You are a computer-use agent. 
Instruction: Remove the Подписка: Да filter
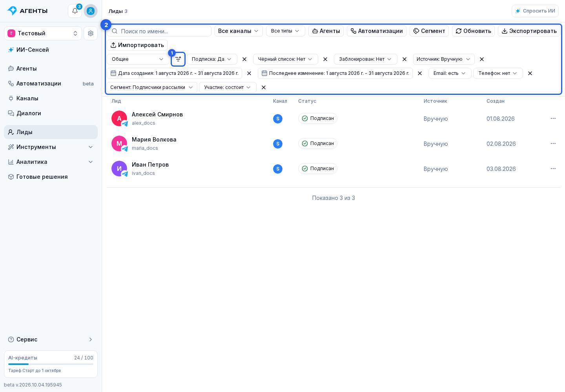click(x=244, y=59)
